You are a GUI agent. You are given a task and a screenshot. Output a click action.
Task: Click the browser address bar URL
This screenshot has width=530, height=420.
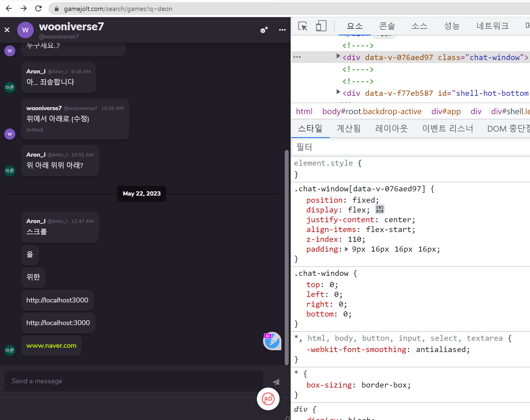coord(118,9)
